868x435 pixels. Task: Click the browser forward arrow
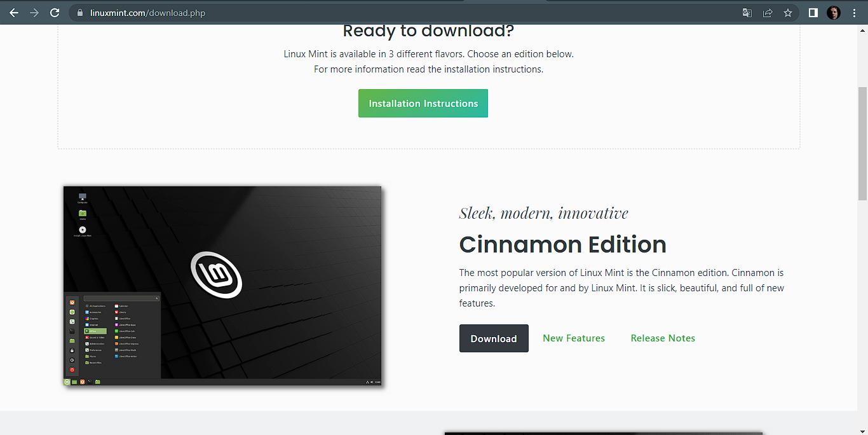pyautogui.click(x=34, y=13)
